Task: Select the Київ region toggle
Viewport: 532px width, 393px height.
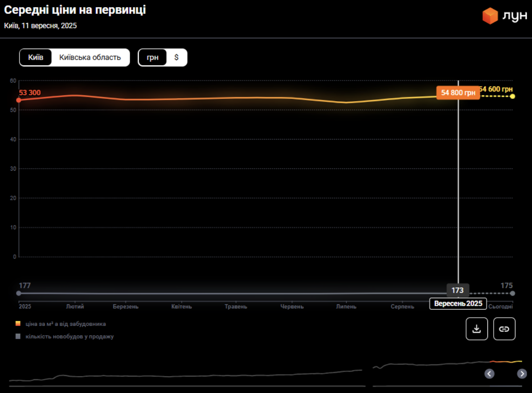Action: pos(36,57)
